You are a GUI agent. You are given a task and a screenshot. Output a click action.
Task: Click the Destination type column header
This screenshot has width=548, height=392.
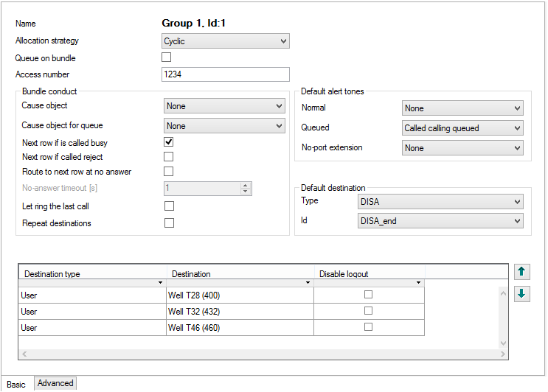click(x=92, y=273)
